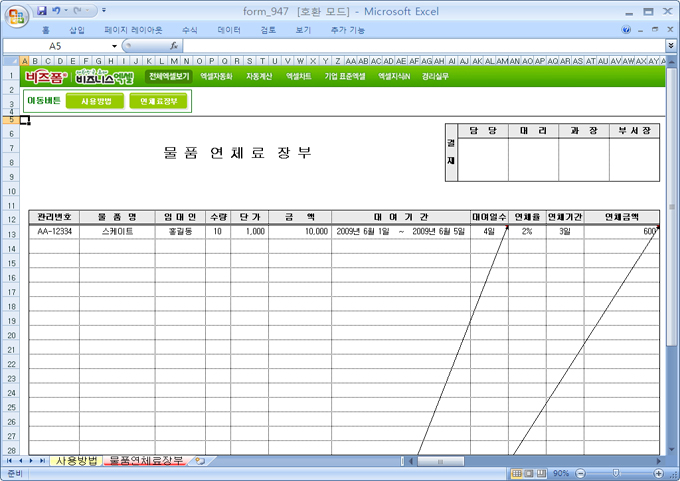Image resolution: width=680 pixels, height=481 pixels.
Task: Click the Insert Worksheet tab icon
Action: [200, 461]
